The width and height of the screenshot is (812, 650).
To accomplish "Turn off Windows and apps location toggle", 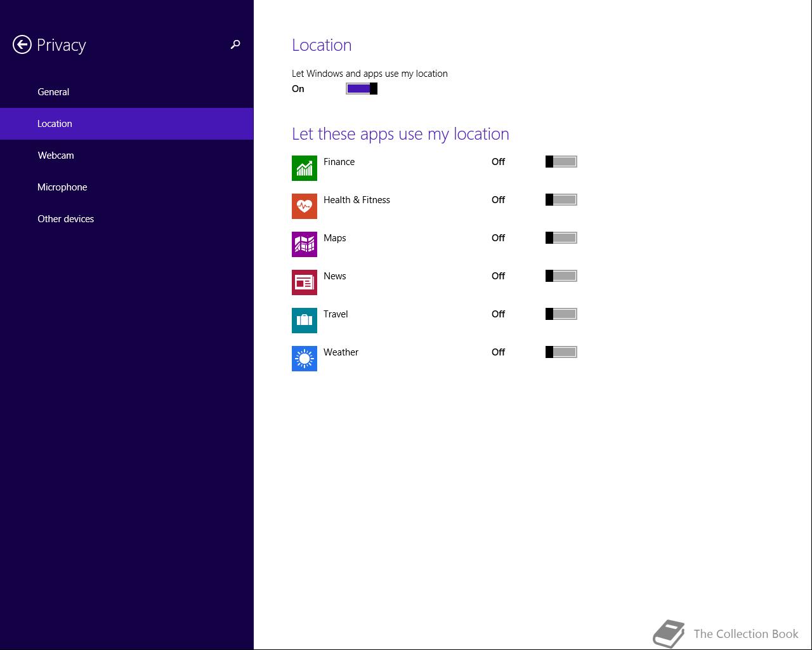I will click(x=362, y=89).
